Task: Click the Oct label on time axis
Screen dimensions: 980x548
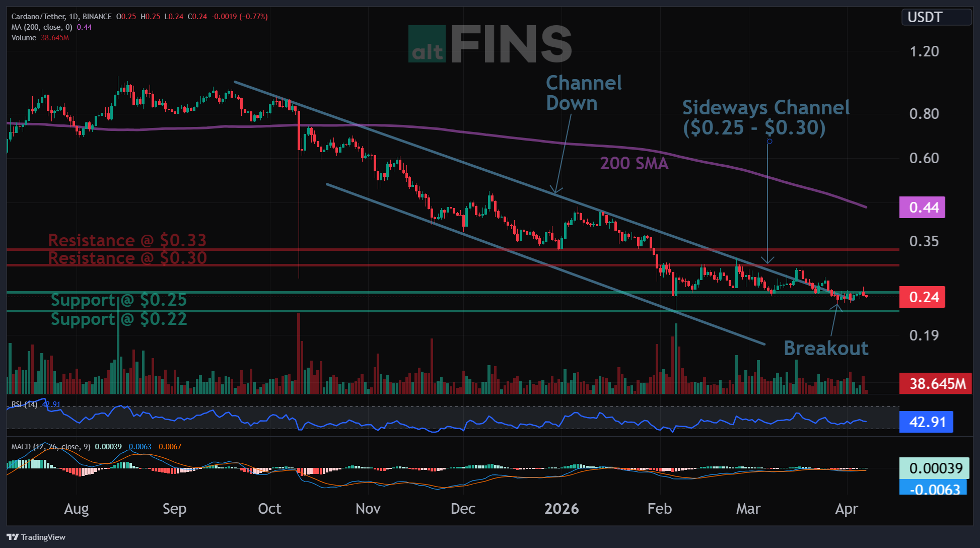Action: click(x=269, y=509)
